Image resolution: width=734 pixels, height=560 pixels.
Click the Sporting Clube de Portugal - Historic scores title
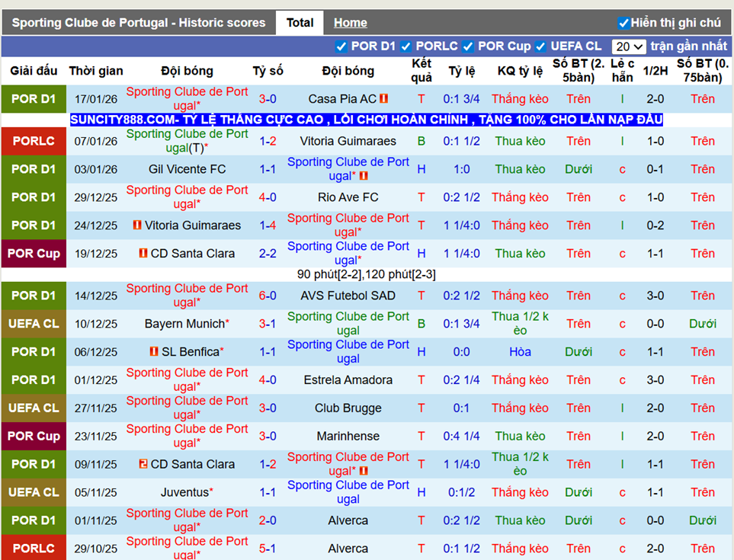pos(139,22)
